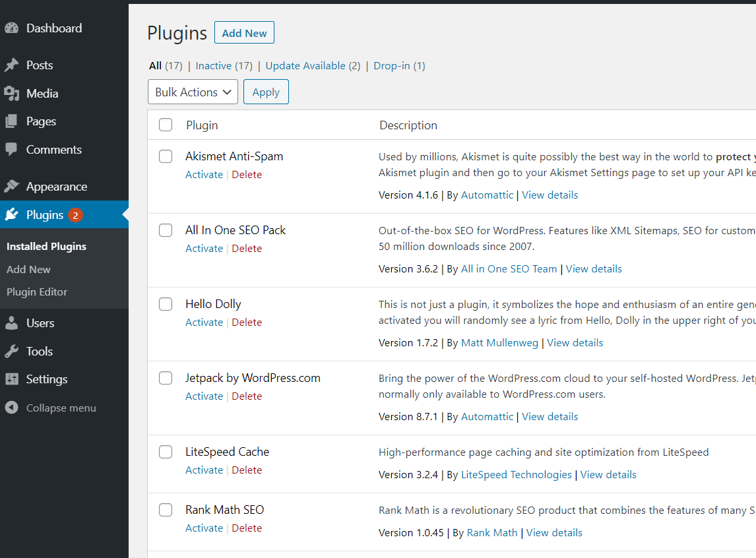Open the Appearance menu

[x=57, y=187]
